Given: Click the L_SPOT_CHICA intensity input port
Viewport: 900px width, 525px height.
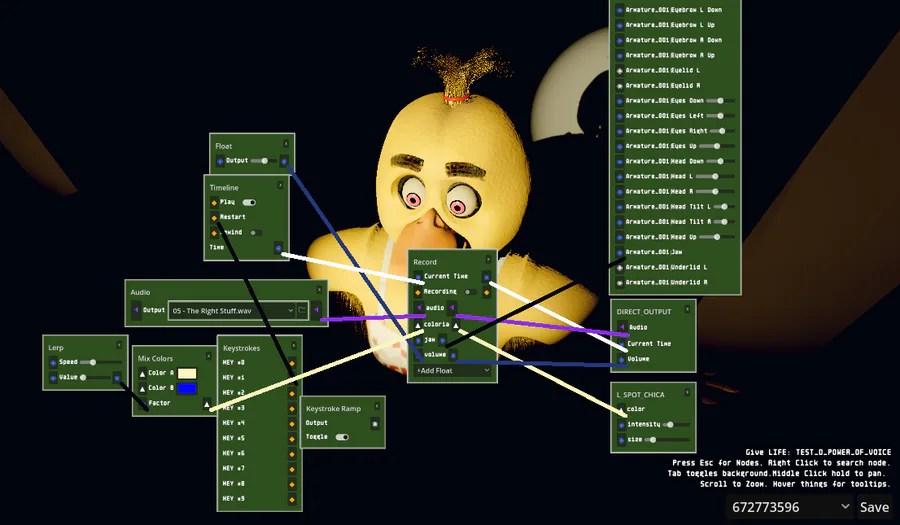Looking at the screenshot, I should [621, 425].
